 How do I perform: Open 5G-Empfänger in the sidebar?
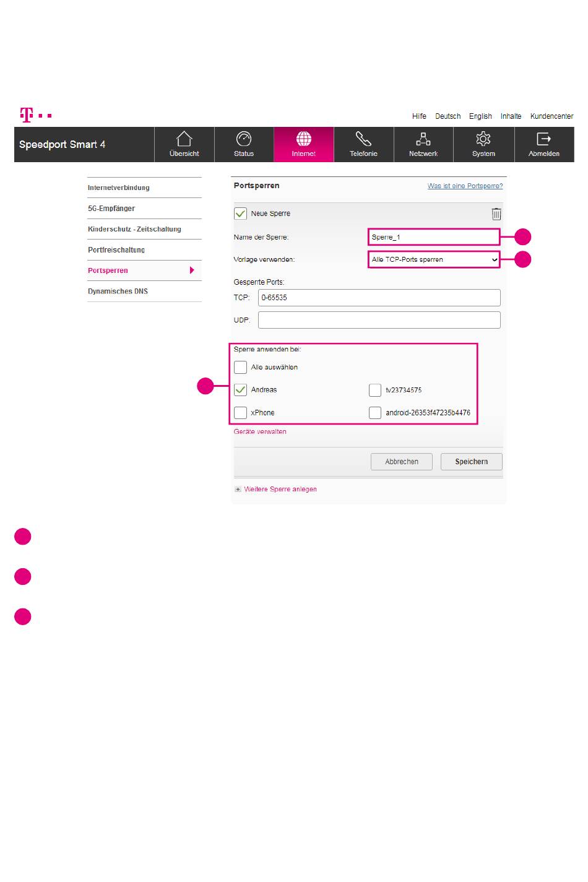(x=111, y=209)
